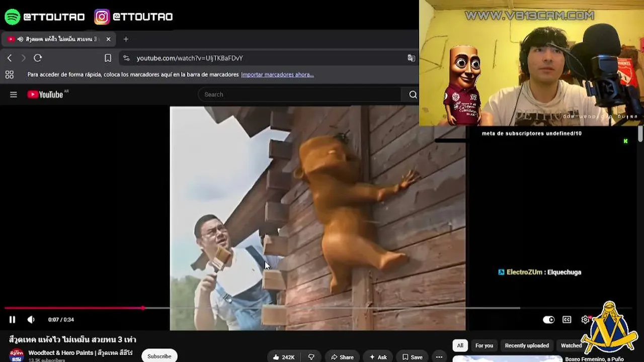Image resolution: width=644 pixels, height=362 pixels.
Task: Share the video
Action: (x=342, y=357)
